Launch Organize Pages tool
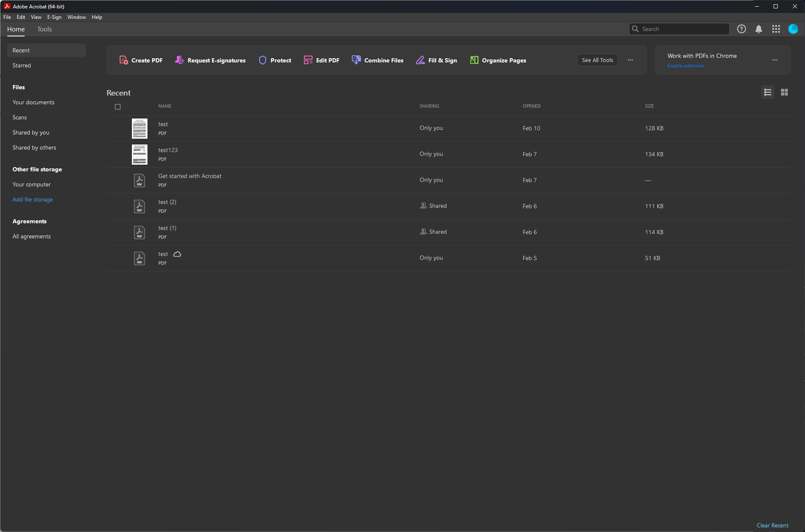805x532 pixels. 498,60
